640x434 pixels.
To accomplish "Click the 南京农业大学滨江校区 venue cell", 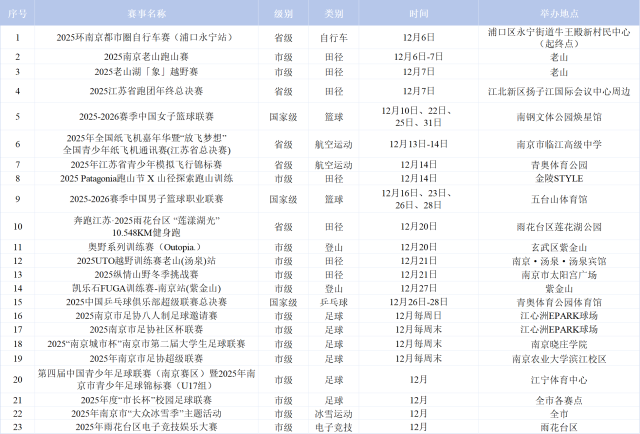I will pyautogui.click(x=558, y=357).
